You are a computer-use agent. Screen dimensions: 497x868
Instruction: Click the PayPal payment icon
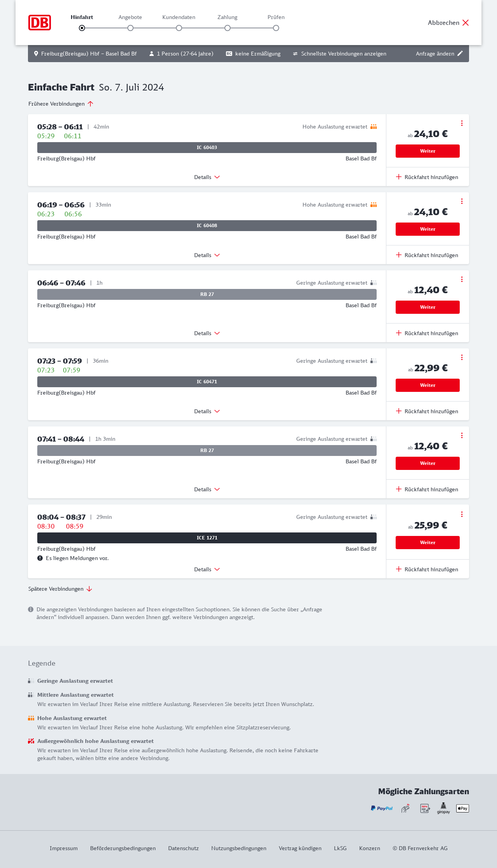[382, 808]
